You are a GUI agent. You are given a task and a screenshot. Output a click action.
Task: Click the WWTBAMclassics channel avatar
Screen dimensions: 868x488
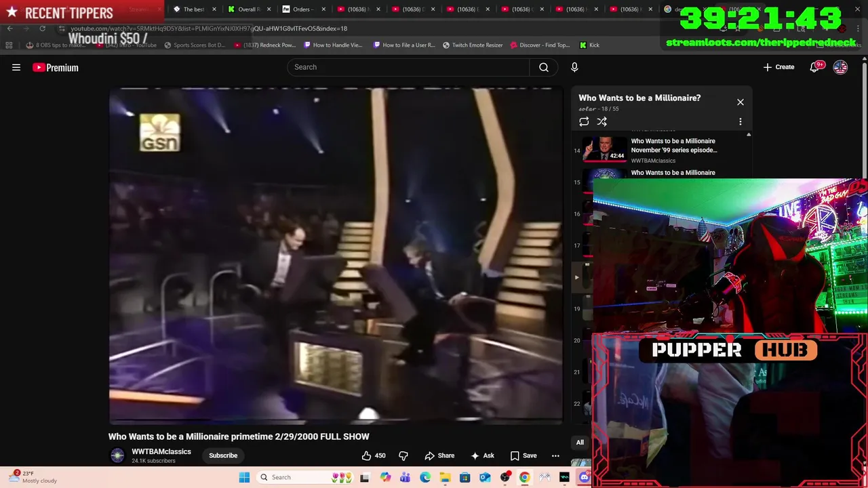click(x=117, y=455)
